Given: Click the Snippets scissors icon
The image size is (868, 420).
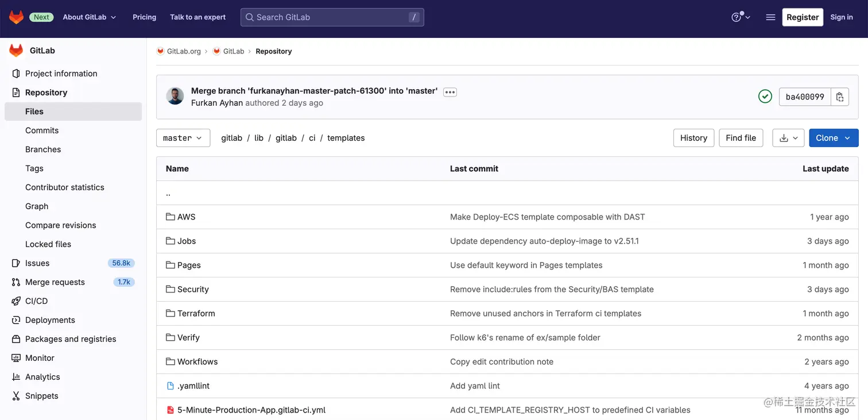Looking at the screenshot, I should (16, 396).
